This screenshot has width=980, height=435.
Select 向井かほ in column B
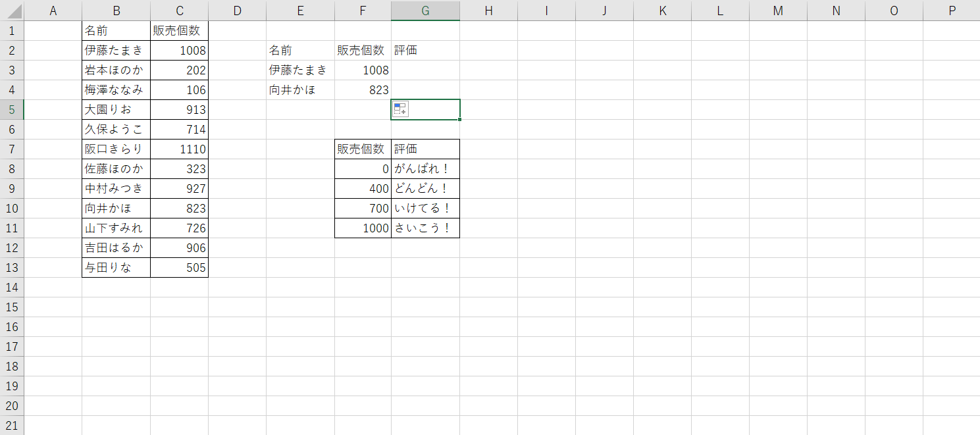click(116, 209)
